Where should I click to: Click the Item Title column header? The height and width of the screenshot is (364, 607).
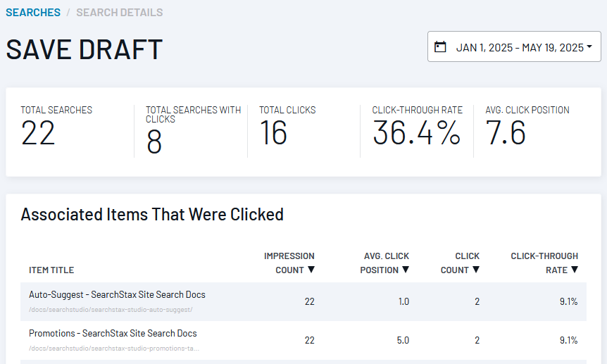51,270
